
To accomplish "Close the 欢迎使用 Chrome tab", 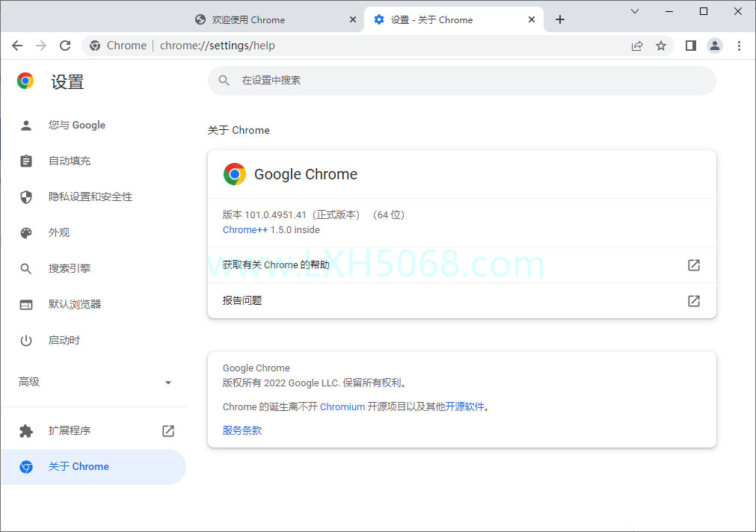I will [x=353, y=19].
